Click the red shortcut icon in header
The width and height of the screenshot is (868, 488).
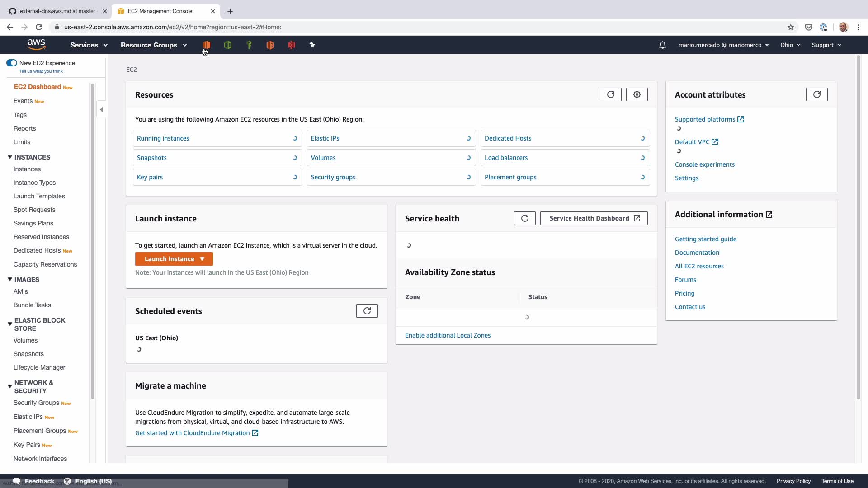click(291, 45)
